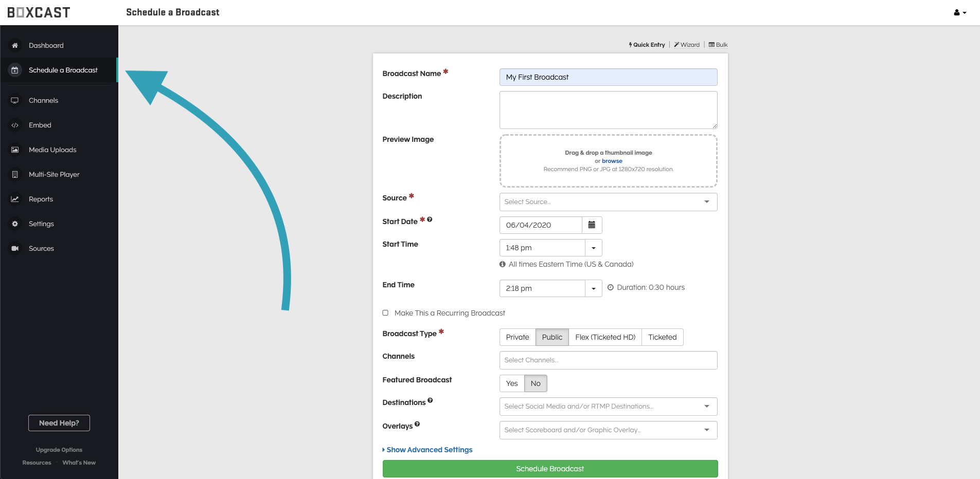The width and height of the screenshot is (980, 479).
Task: Open the Start Date calendar picker
Action: 592,225
